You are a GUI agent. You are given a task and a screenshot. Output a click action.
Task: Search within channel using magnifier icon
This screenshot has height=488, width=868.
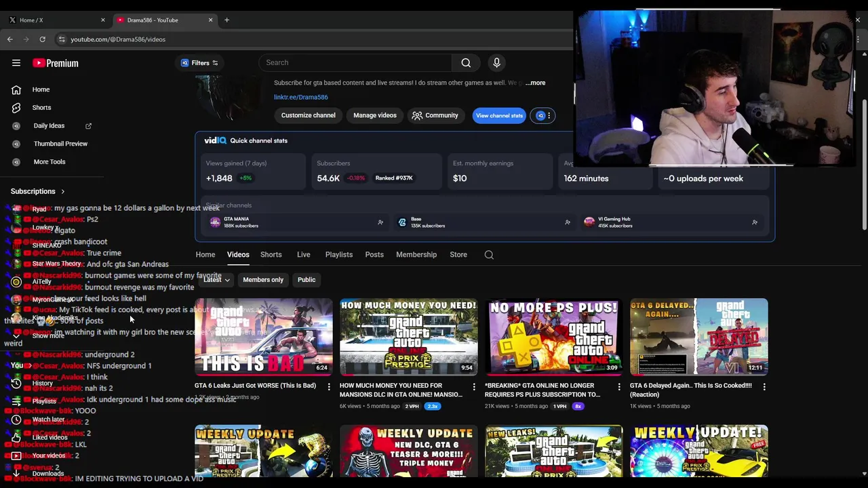point(489,255)
